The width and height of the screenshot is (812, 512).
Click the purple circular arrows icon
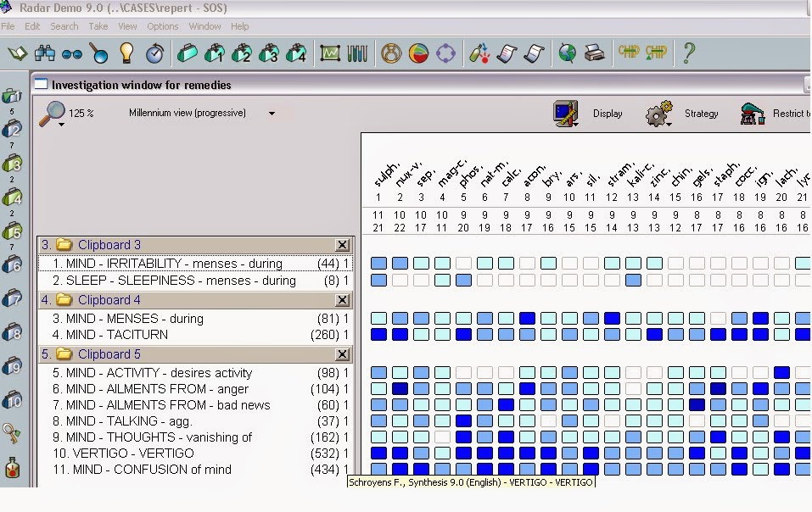pyautogui.click(x=445, y=53)
